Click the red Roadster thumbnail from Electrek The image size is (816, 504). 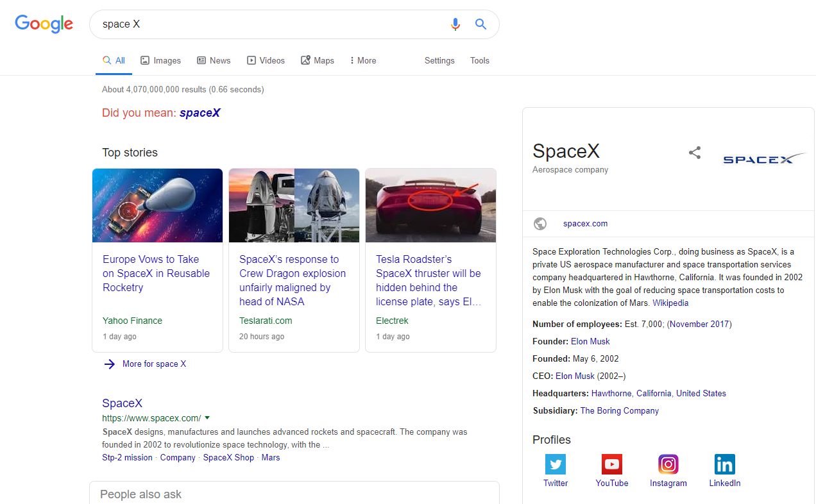430,205
